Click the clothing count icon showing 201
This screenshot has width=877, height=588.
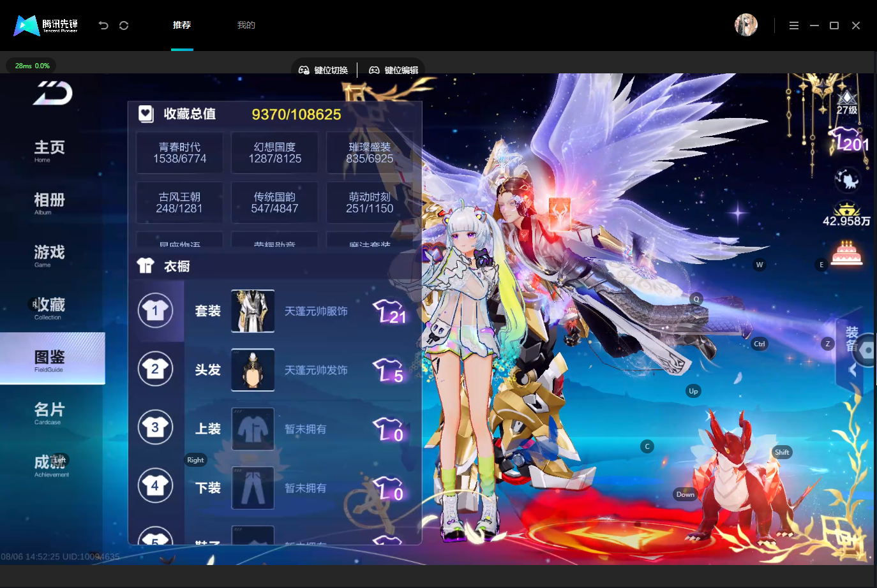click(x=849, y=140)
